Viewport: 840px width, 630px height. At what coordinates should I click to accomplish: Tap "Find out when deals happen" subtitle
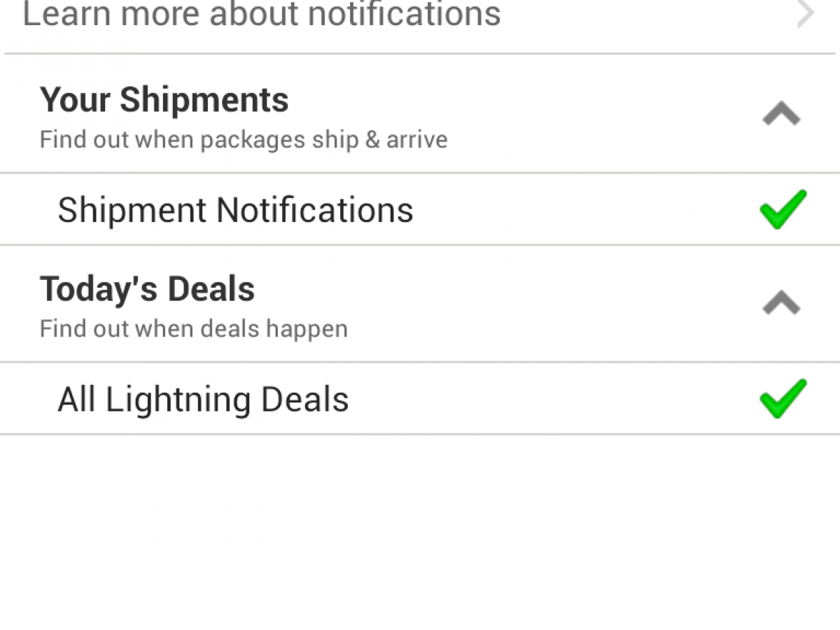(x=193, y=328)
